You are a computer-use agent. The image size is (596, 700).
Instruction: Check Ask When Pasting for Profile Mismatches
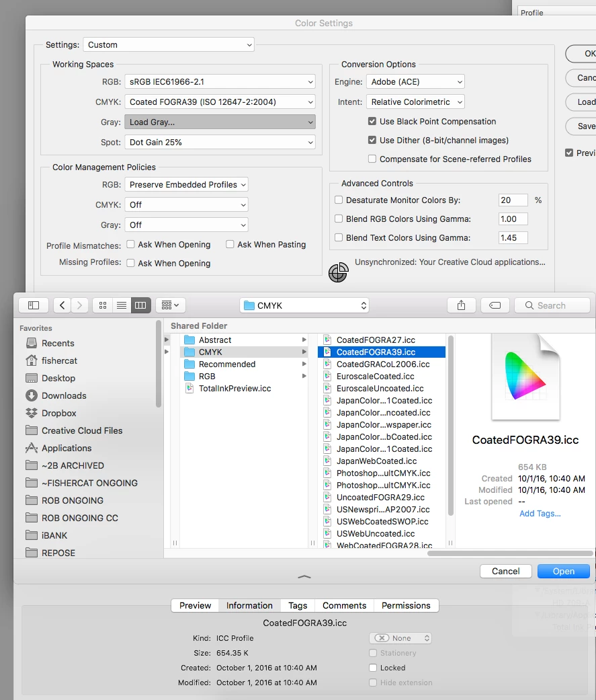230,244
